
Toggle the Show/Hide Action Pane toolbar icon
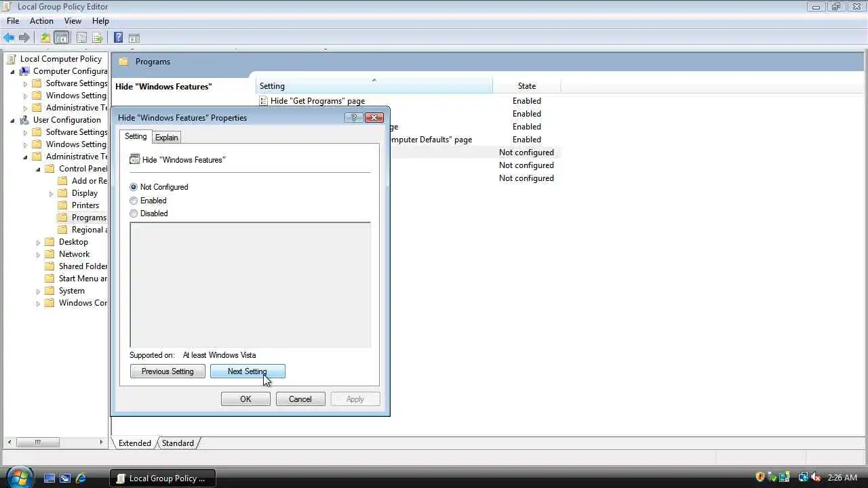[x=134, y=38]
